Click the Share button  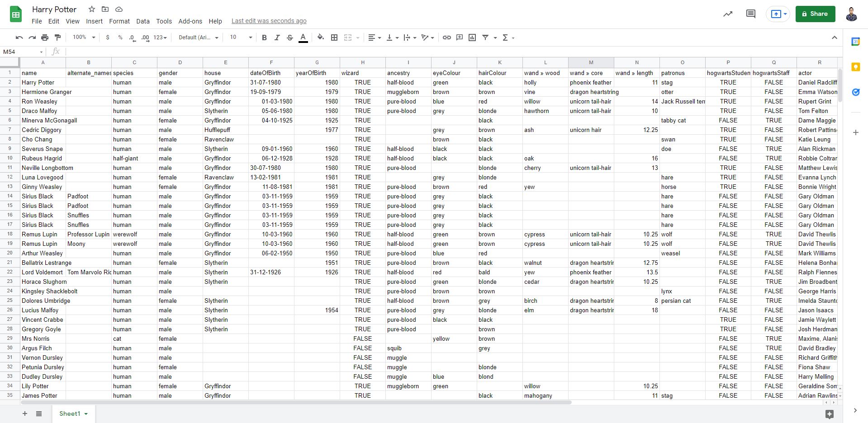click(815, 14)
